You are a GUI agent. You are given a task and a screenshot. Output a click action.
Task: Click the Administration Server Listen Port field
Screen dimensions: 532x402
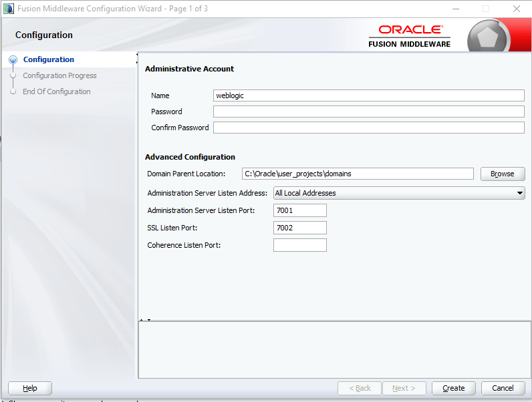[x=299, y=210]
